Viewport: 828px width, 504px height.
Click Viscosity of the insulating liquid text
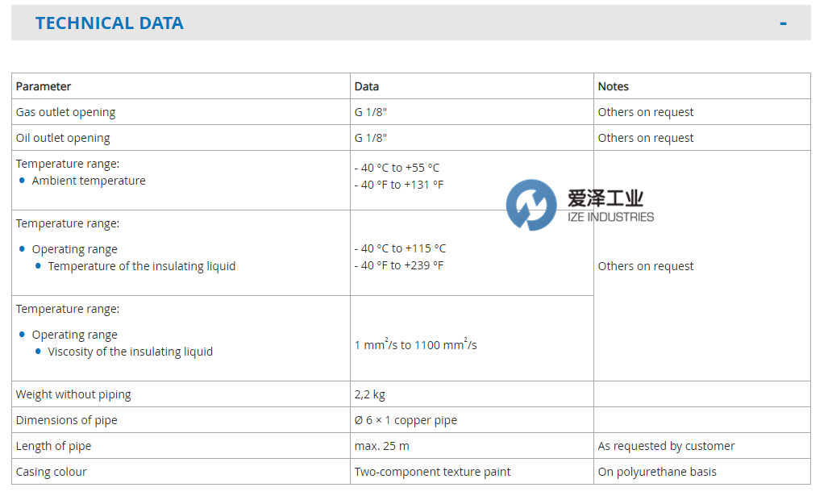[131, 352]
